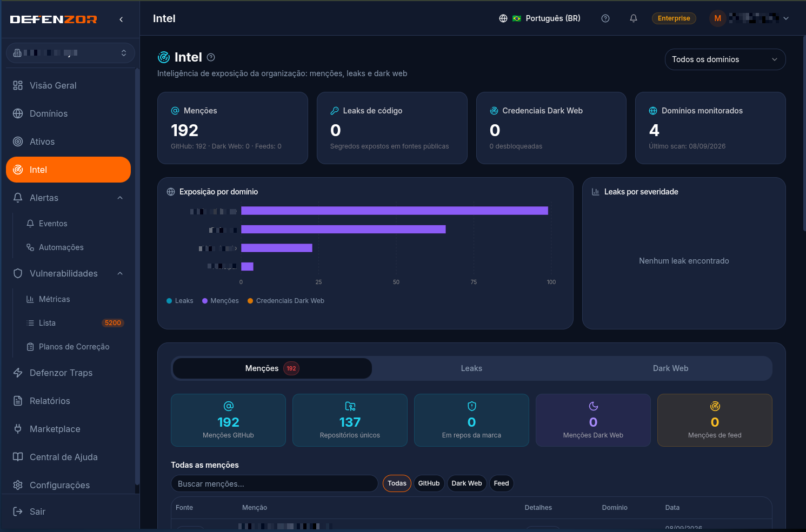806x532 pixels.
Task: Click the info icon next to Intel title
Action: click(211, 57)
